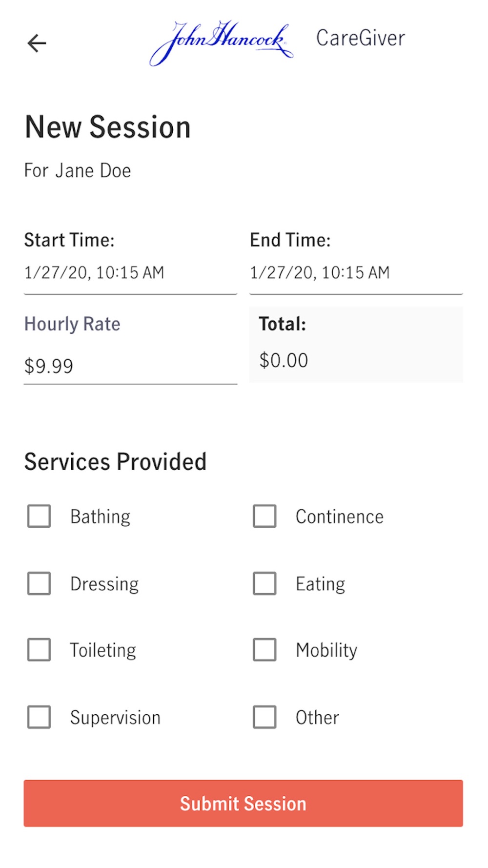Screen dimensions: 488x868
Task: Open the Start Time picker field
Action: [130, 273]
